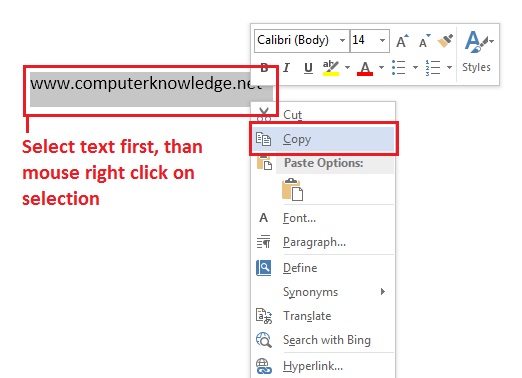Click the selected www.computerknowledge.net text
Screen dimensions: 522x378
pos(146,83)
